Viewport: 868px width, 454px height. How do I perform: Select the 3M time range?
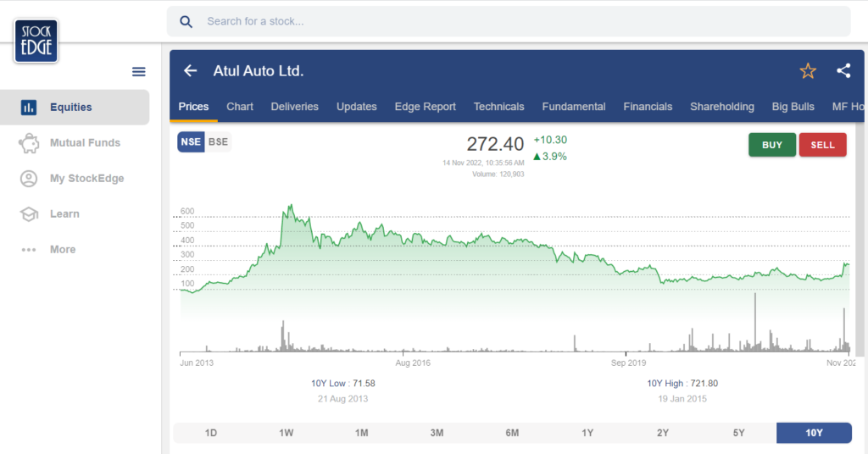(437, 433)
